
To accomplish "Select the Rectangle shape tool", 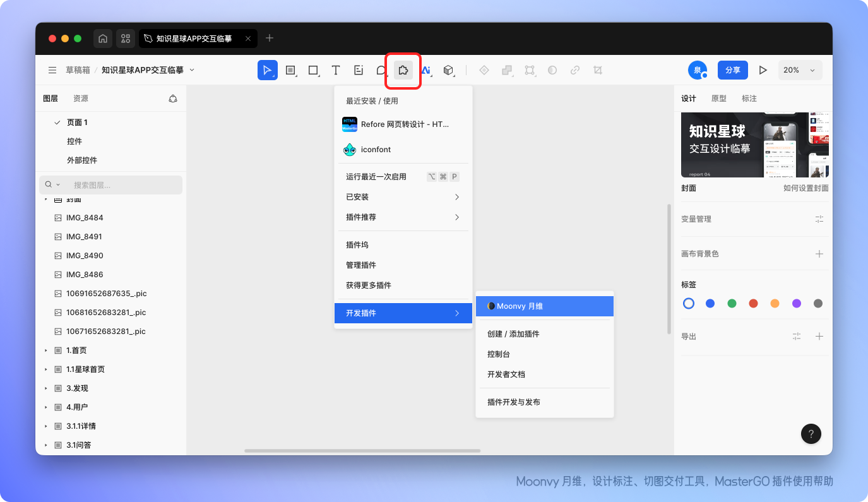I will pos(313,70).
